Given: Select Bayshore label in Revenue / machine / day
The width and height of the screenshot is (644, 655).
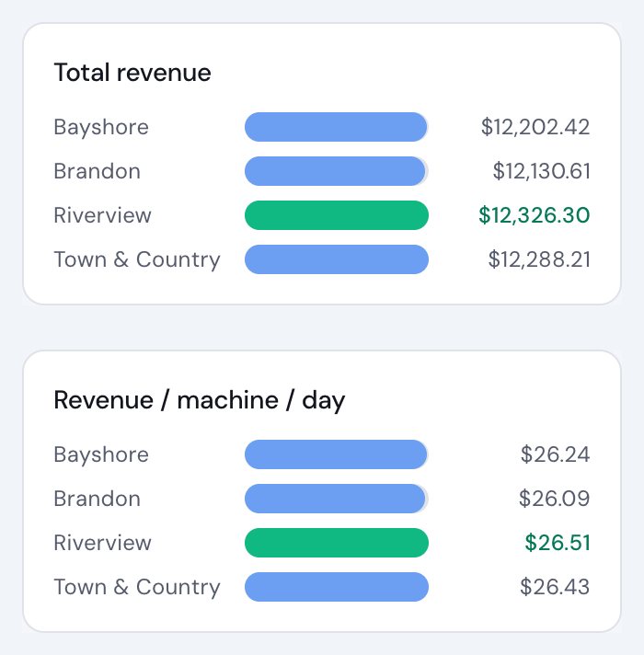Looking at the screenshot, I should click(x=101, y=454).
